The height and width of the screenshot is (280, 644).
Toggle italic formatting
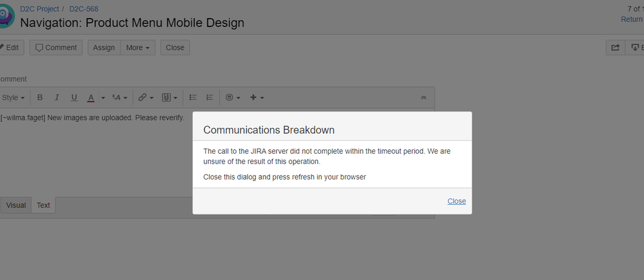point(57,98)
